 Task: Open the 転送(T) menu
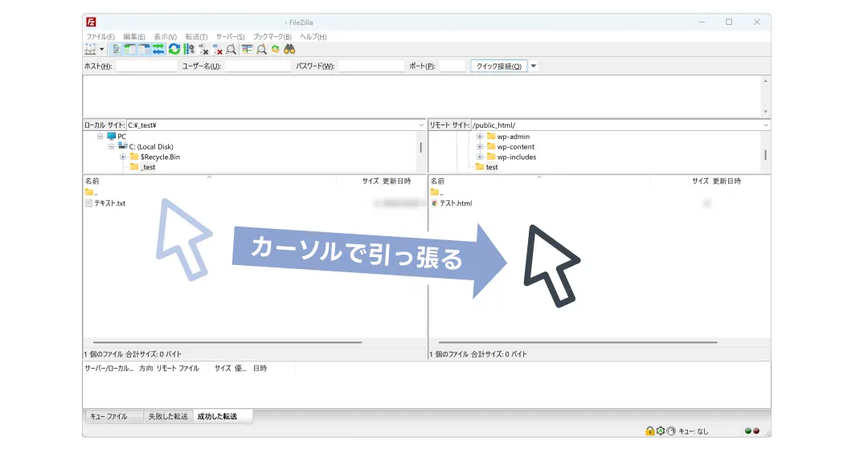tap(196, 36)
